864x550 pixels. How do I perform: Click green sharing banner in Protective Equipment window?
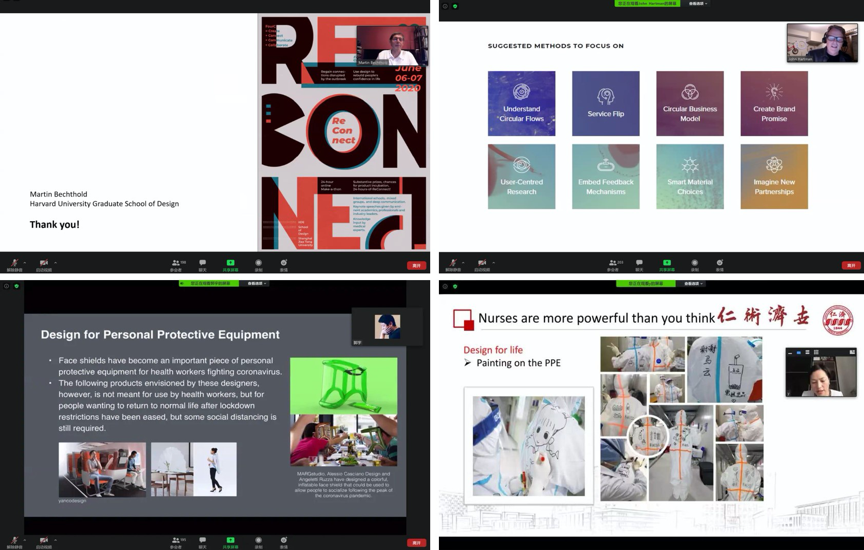point(209,283)
